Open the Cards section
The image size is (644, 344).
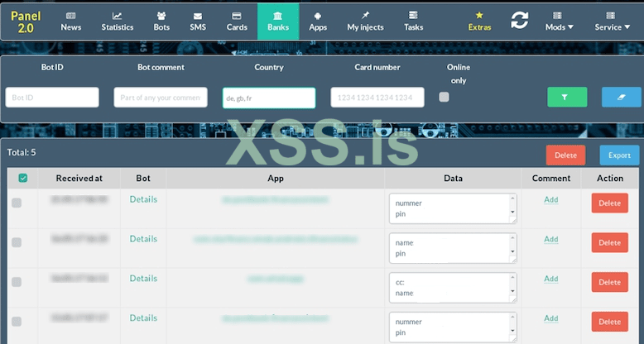coord(237,21)
